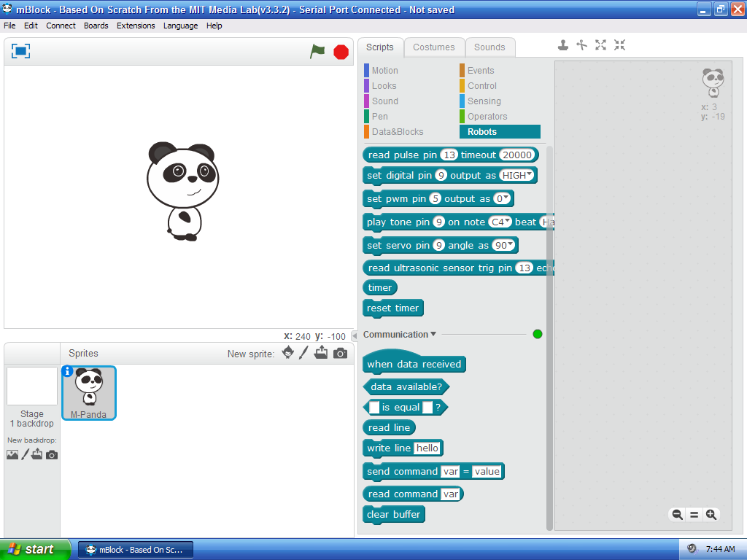The width and height of the screenshot is (747, 560).
Task: Click the 'when data received' block
Action: pos(414,363)
